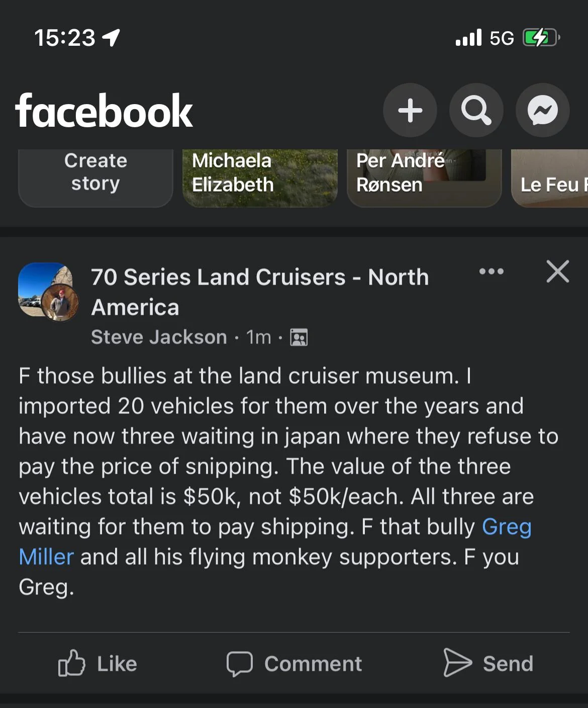Open Steve Jackson's profile name
Image resolution: width=588 pixels, height=708 pixels.
pos(159,337)
